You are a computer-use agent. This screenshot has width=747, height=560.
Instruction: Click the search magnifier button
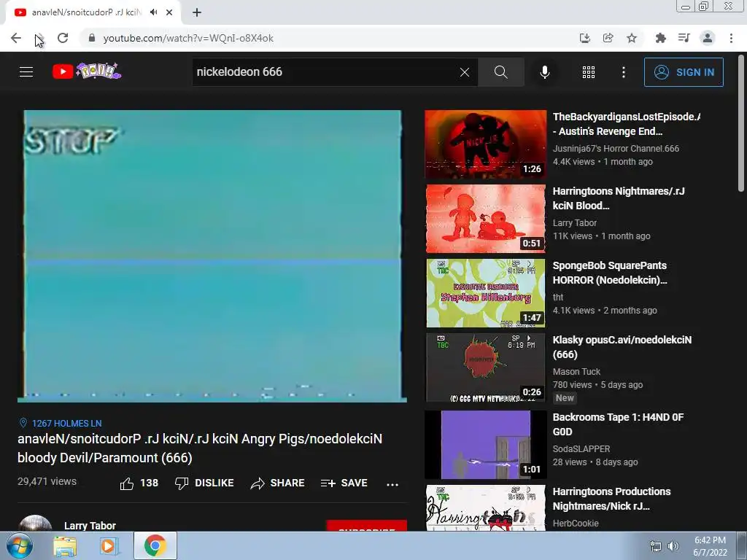pos(500,72)
